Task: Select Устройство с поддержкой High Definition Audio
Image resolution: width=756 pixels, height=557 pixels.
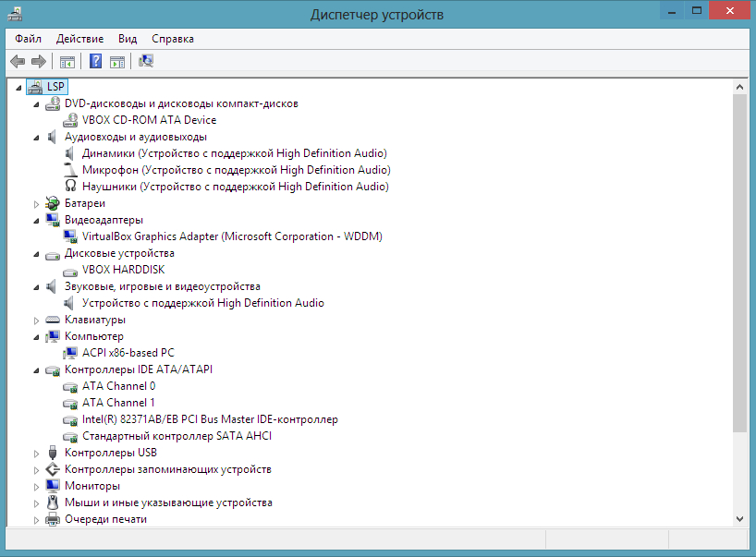Action: click(x=203, y=303)
